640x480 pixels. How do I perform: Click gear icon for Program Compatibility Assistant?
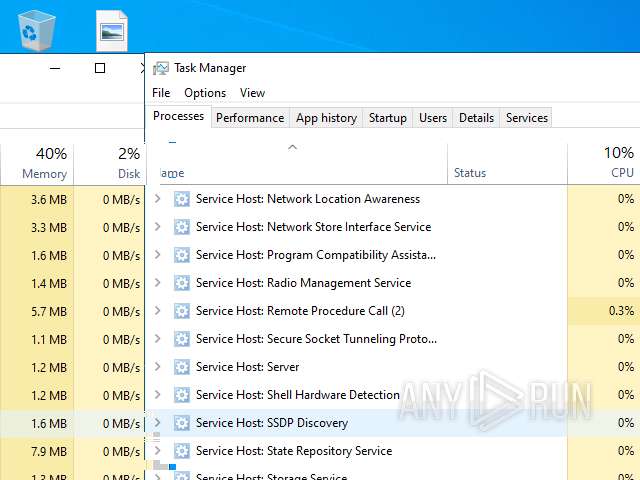[182, 255]
